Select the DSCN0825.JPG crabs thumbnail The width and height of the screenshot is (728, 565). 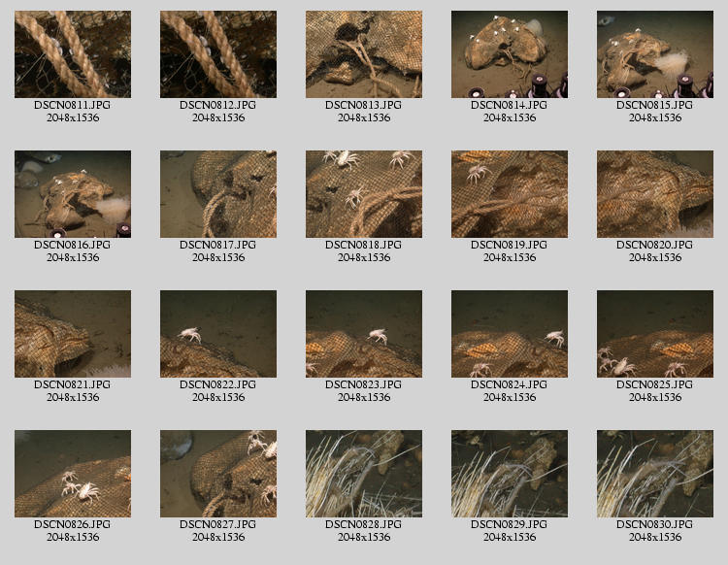655,334
